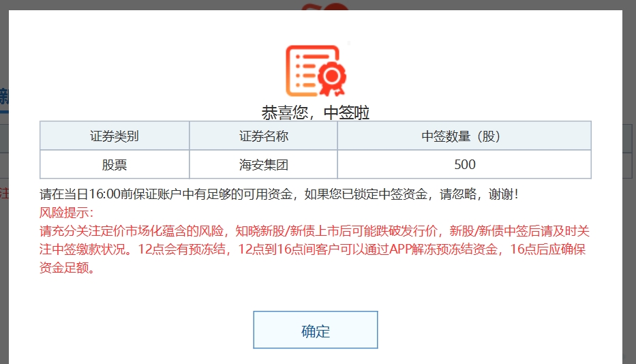Select the 股票 category cell
This screenshot has width=636, height=364.
coord(115,165)
